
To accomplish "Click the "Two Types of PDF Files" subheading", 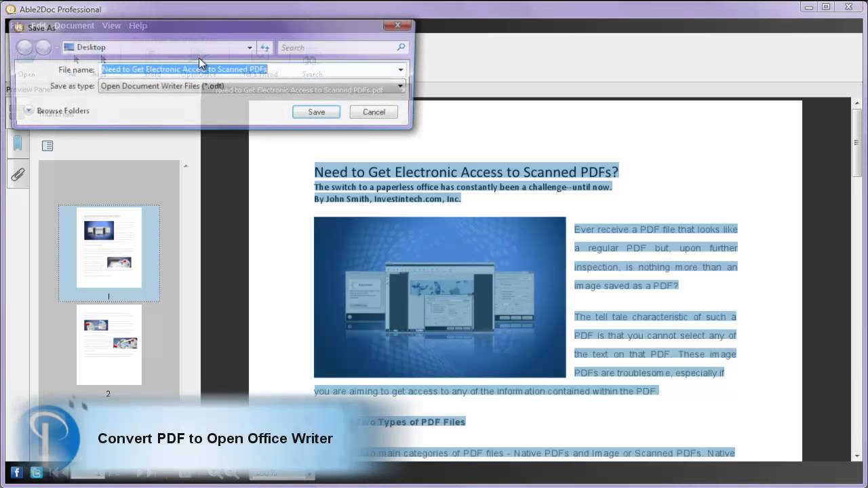I will point(412,422).
